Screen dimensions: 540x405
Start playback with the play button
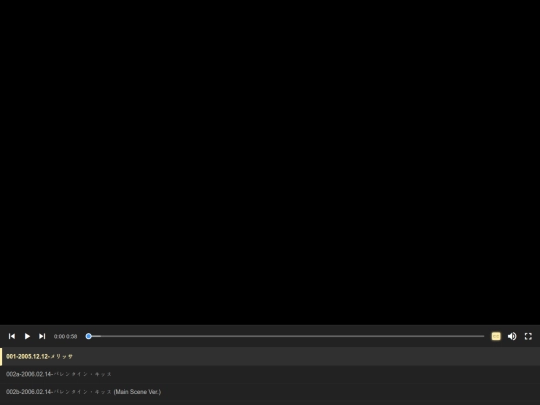pos(27,336)
